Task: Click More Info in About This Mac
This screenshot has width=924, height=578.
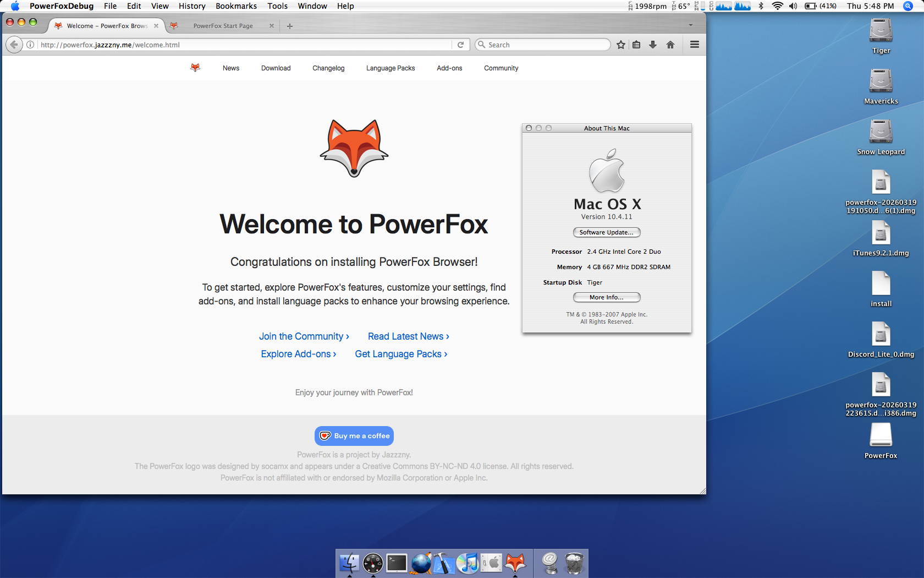Action: 607,297
